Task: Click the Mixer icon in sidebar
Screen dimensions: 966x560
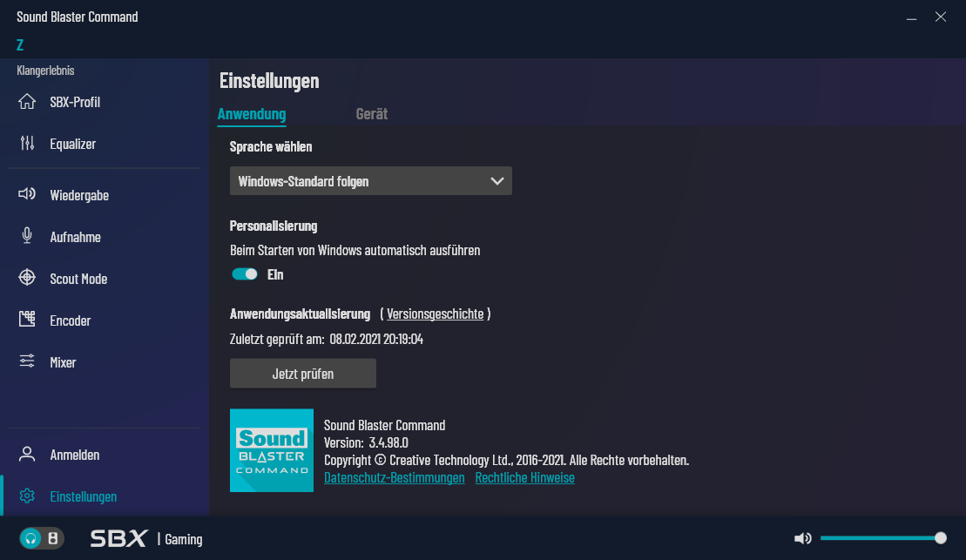Action: pos(27,361)
